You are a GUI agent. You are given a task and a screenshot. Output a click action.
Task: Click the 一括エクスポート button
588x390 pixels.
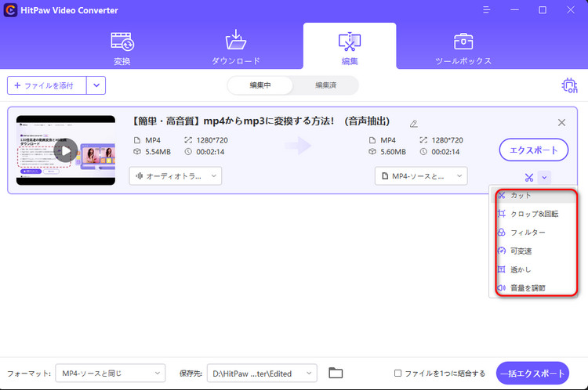[532, 373]
